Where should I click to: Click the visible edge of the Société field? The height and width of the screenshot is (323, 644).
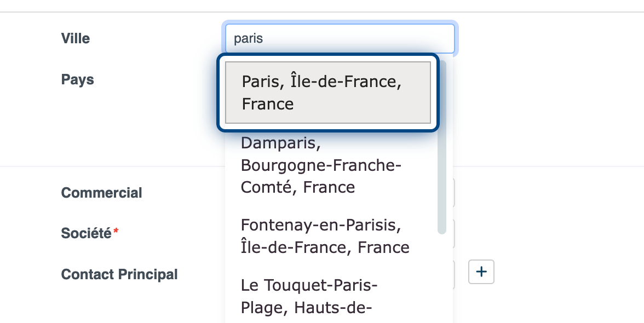point(454,234)
